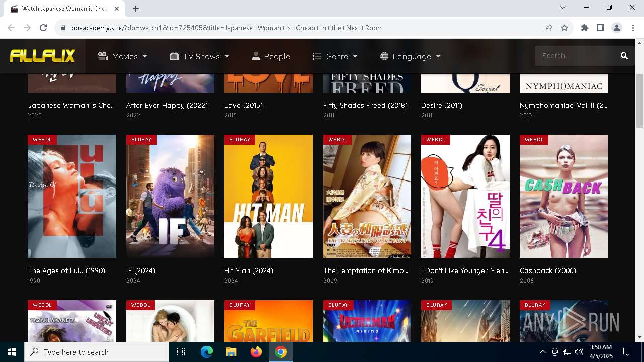Open the Fifty Shades Freed (2018) title link
The height and width of the screenshot is (362, 644).
point(365,105)
